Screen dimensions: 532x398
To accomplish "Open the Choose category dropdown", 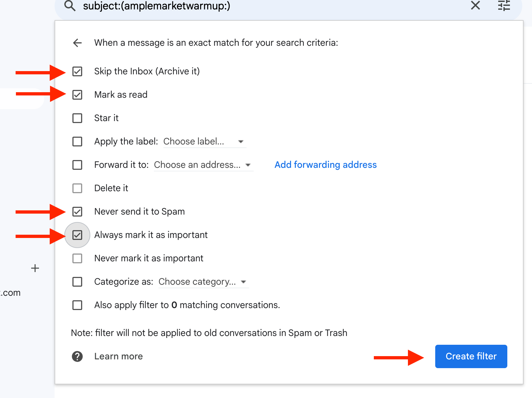I will [x=203, y=282].
